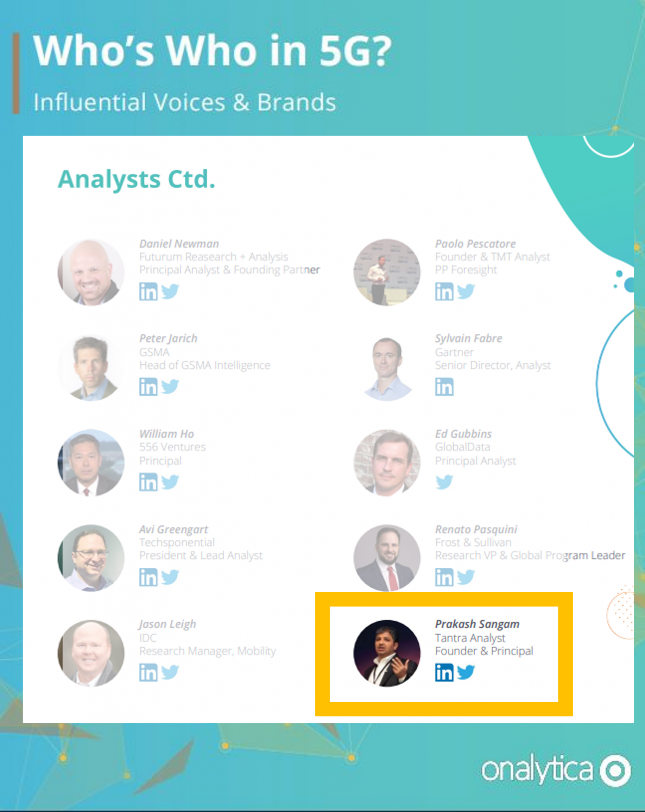Open Peter Jarich's LinkedIn icon
Screen dimensions: 645x812
point(148,387)
